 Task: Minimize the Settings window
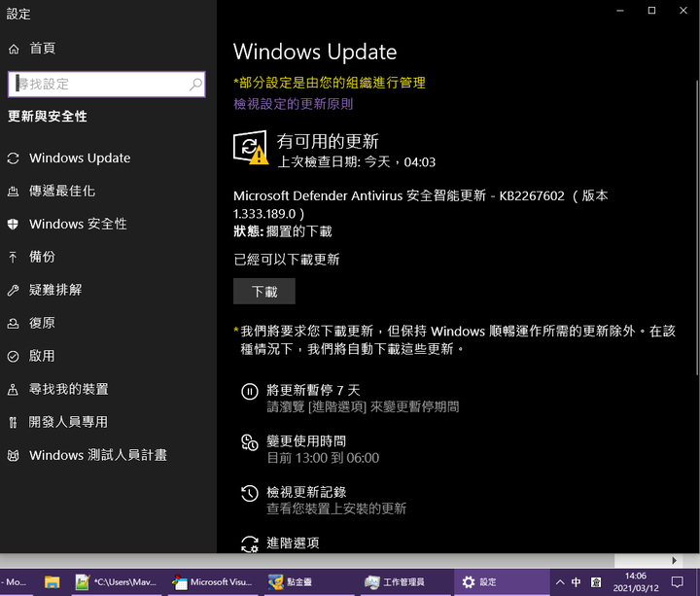(620, 11)
